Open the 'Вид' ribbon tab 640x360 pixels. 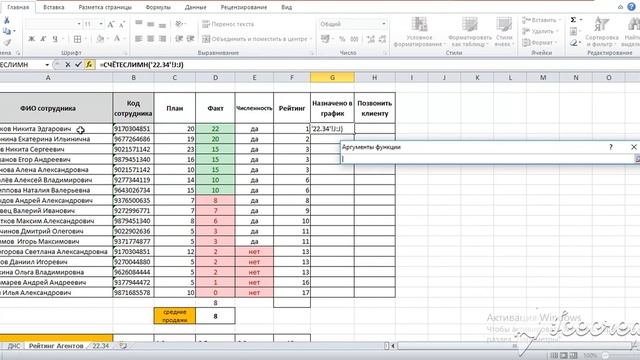tap(287, 7)
